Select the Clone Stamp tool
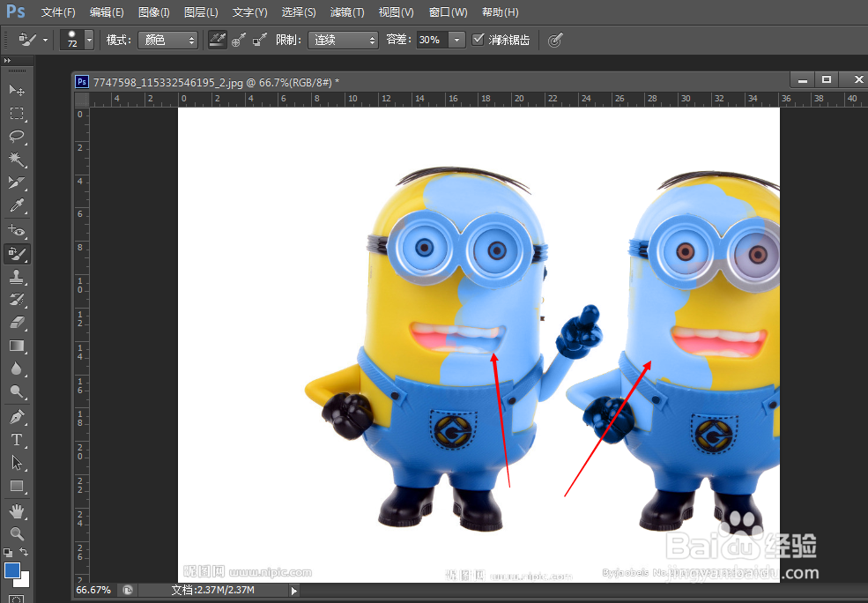This screenshot has width=868, height=603. (17, 276)
